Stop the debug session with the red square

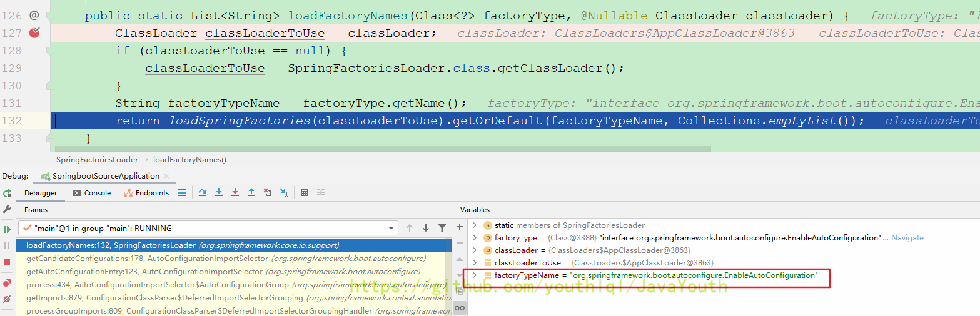[x=8, y=263]
